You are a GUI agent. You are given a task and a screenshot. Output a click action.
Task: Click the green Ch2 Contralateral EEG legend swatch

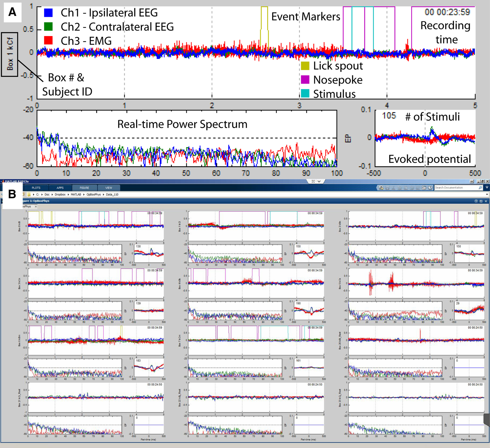point(48,26)
